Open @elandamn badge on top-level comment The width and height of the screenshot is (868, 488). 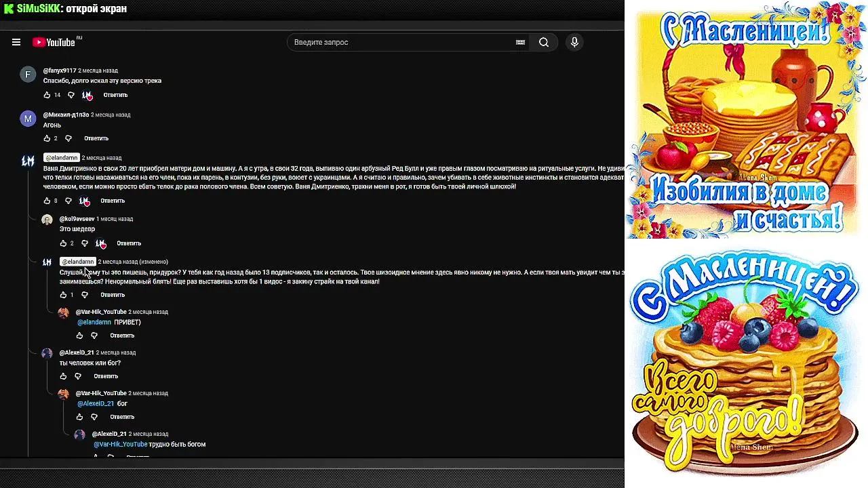pos(62,158)
